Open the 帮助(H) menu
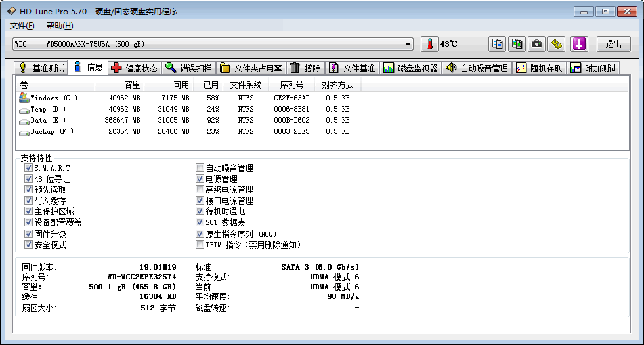This screenshot has height=345, width=644. coord(60,26)
